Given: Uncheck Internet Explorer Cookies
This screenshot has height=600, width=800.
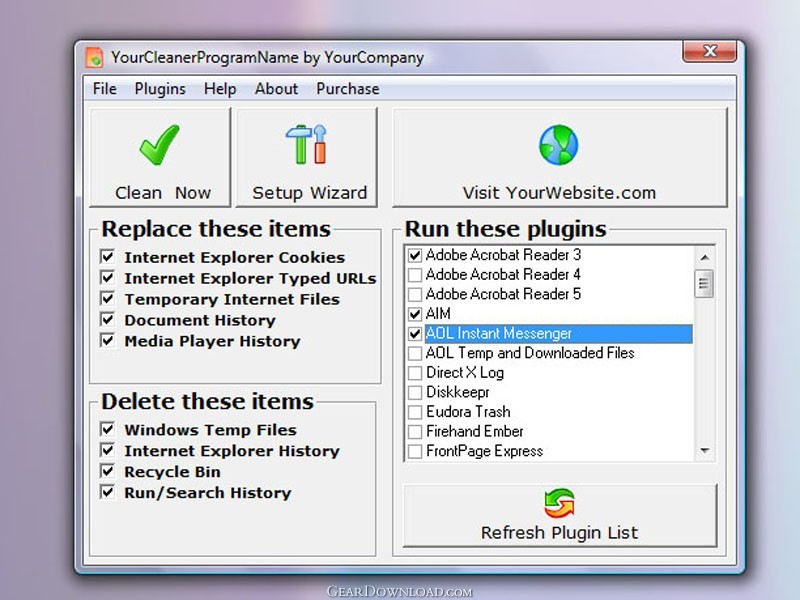Looking at the screenshot, I should 107,256.
